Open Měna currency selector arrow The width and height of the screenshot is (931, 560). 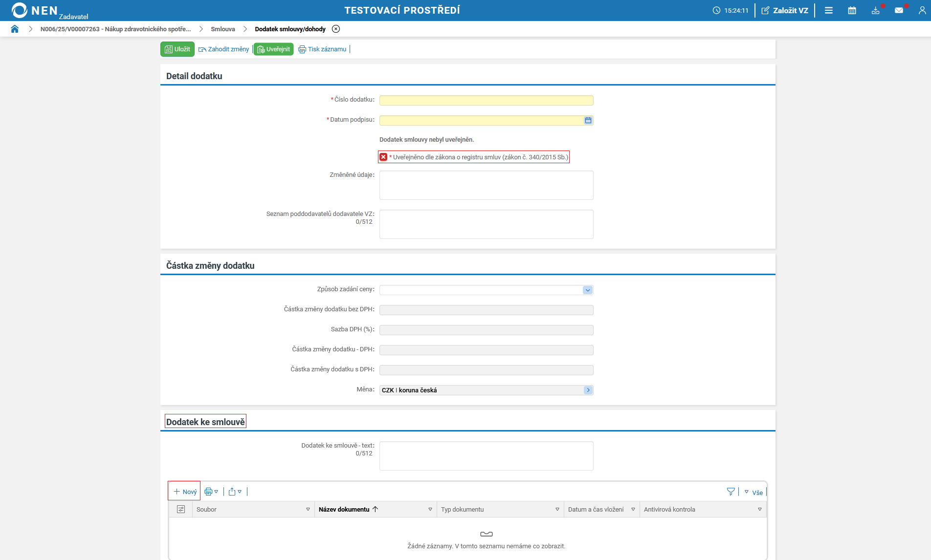[x=588, y=390]
